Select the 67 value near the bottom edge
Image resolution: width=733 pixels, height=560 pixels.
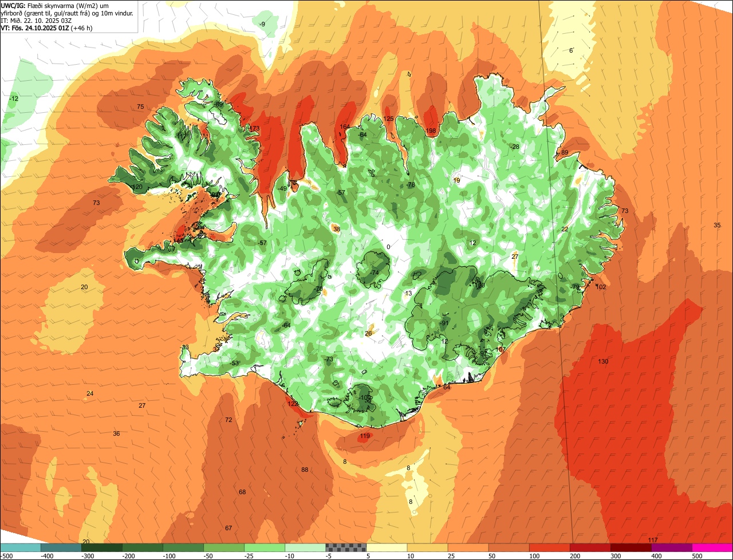click(228, 528)
